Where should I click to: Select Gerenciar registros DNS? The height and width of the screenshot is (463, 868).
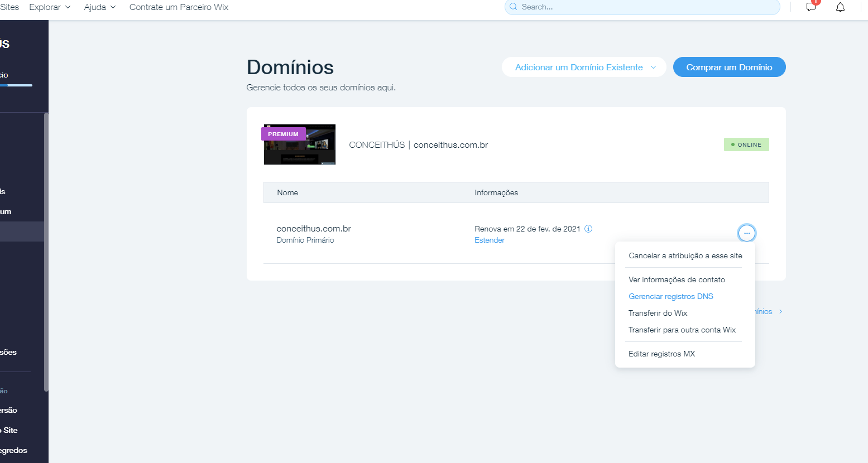click(670, 296)
